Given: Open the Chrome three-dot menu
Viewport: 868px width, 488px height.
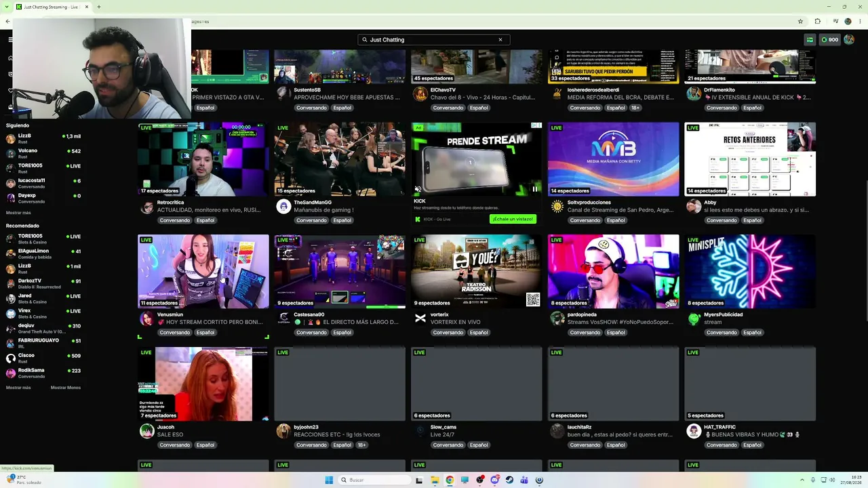Looking at the screenshot, I should click(x=859, y=21).
